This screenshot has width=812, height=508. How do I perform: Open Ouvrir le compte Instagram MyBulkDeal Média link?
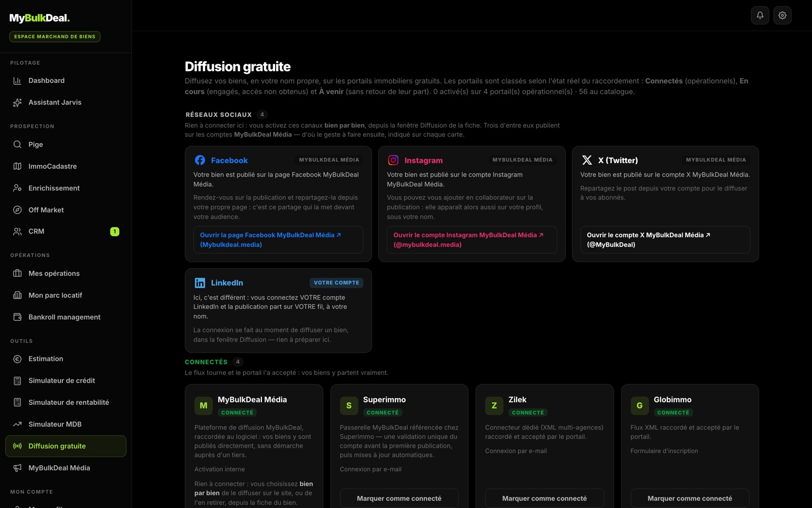coord(472,240)
